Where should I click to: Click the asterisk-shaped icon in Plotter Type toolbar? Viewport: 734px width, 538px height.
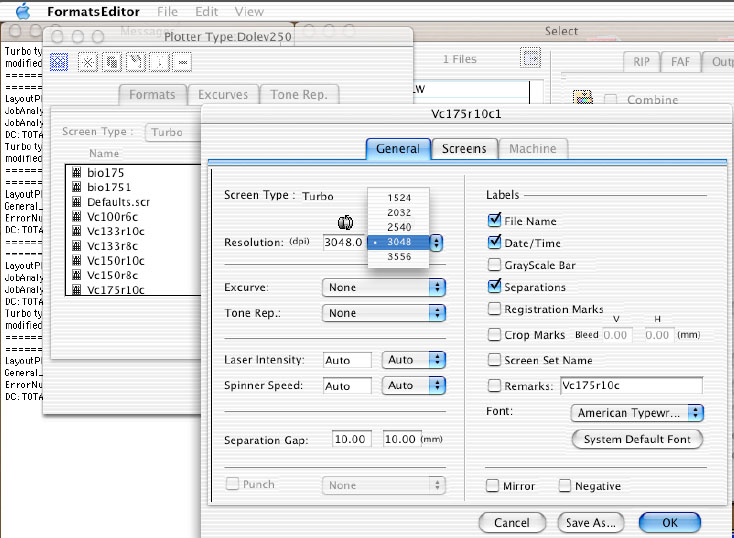pos(88,62)
